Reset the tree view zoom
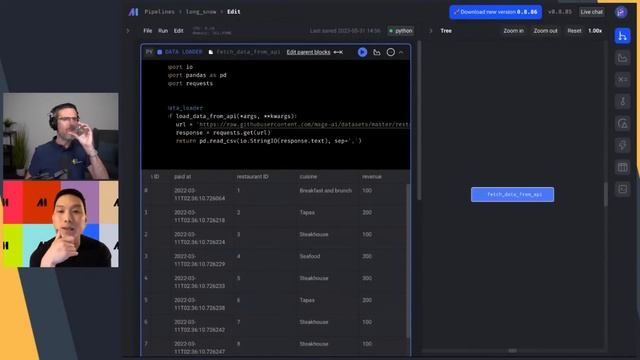 pyautogui.click(x=574, y=31)
